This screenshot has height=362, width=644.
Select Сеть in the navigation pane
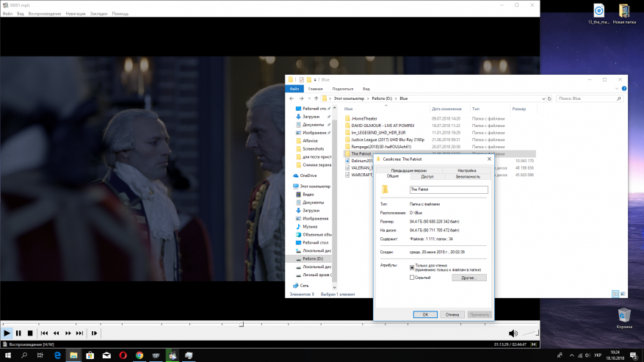[304, 285]
